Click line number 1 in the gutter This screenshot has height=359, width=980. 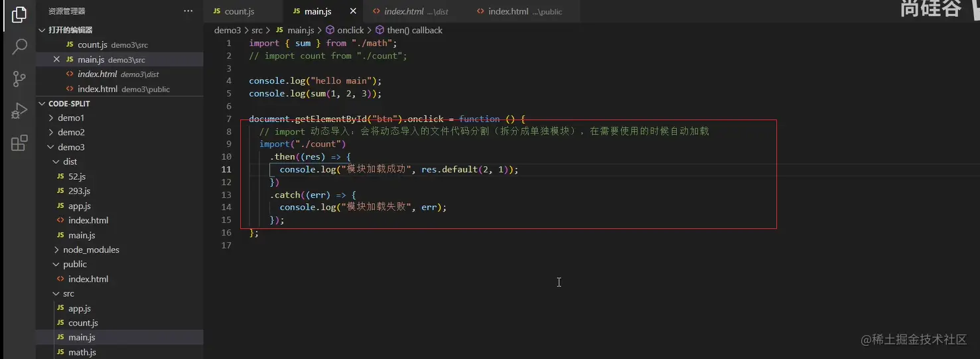(229, 43)
